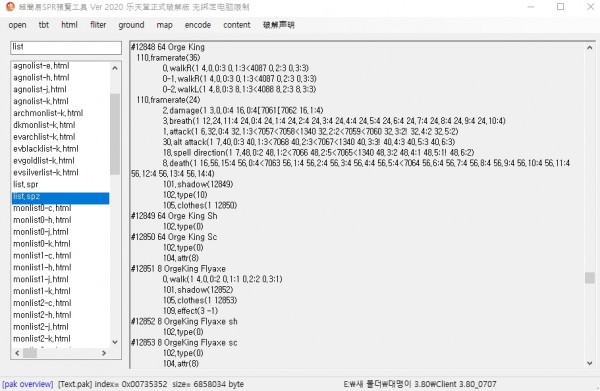Select monlist0-h.html in file list
The image size is (600, 391).
point(42,220)
